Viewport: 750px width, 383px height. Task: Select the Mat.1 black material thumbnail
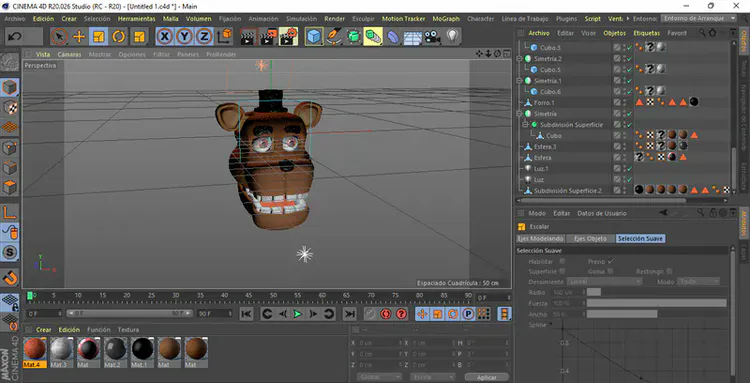[x=142, y=352]
